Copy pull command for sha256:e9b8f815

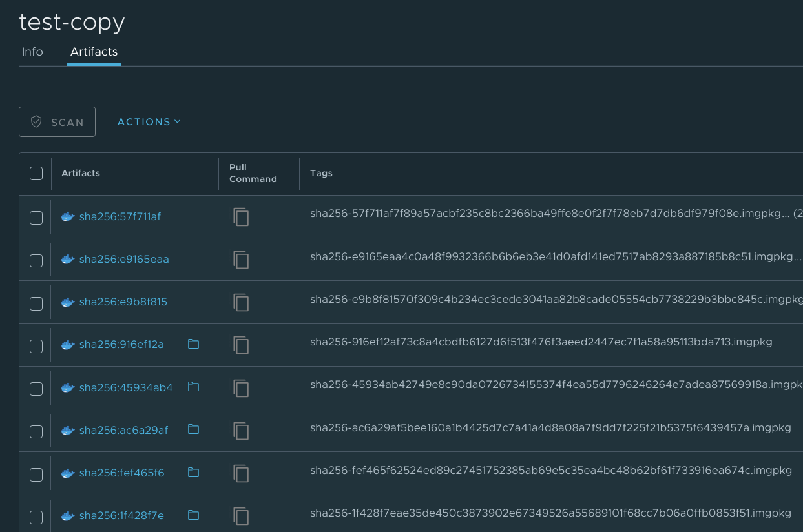tap(241, 303)
